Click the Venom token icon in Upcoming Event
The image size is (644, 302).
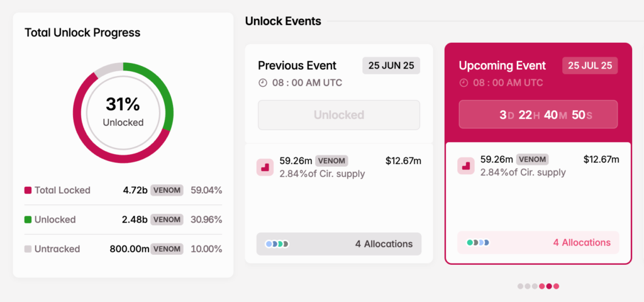point(466,165)
